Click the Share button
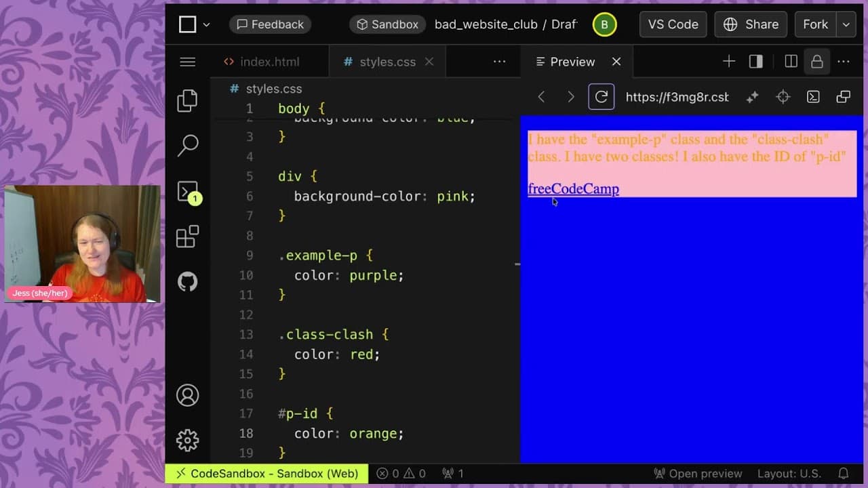 [751, 24]
